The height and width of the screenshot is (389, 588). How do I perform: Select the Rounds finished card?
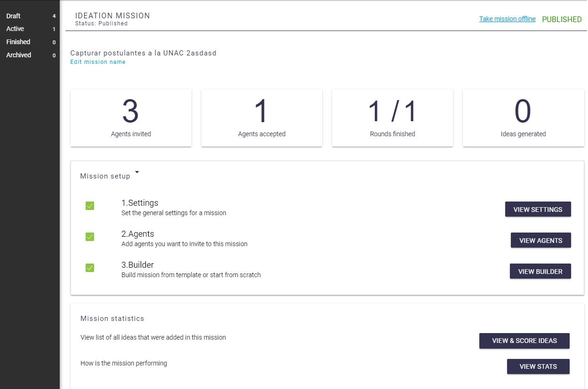click(392, 118)
